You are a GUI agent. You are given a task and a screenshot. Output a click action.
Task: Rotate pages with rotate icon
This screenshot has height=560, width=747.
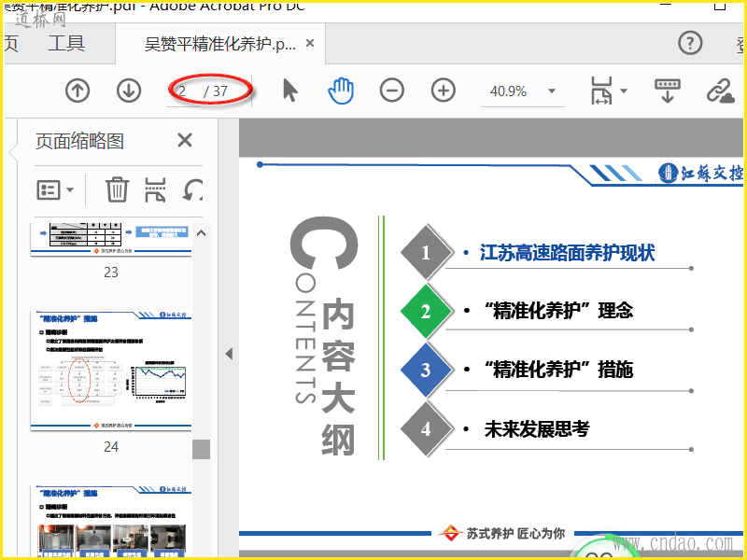click(193, 189)
